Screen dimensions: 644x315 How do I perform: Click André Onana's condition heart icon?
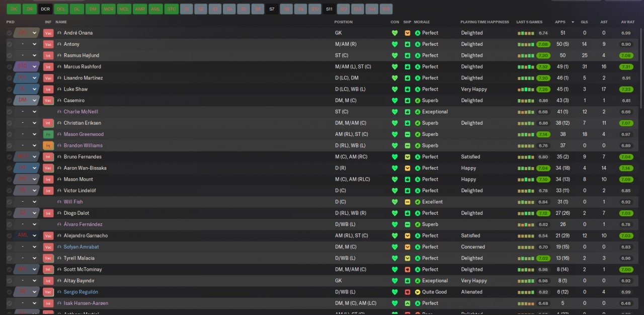click(395, 33)
